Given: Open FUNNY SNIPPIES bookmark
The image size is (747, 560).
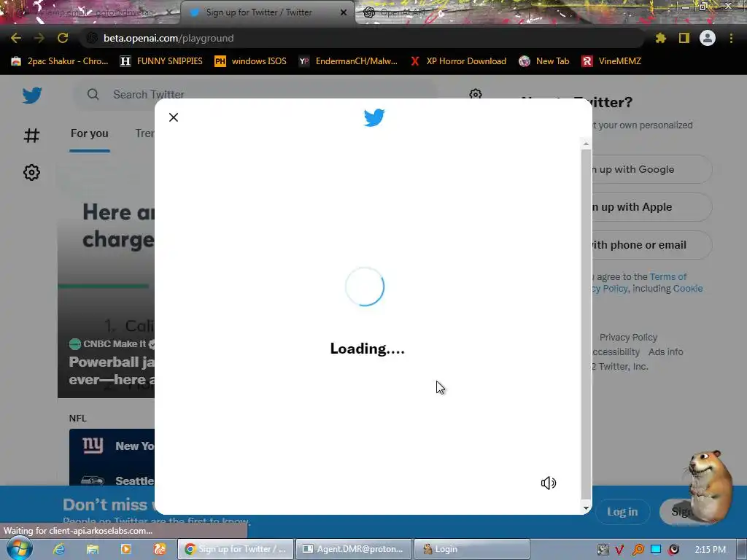Looking at the screenshot, I should (161, 61).
